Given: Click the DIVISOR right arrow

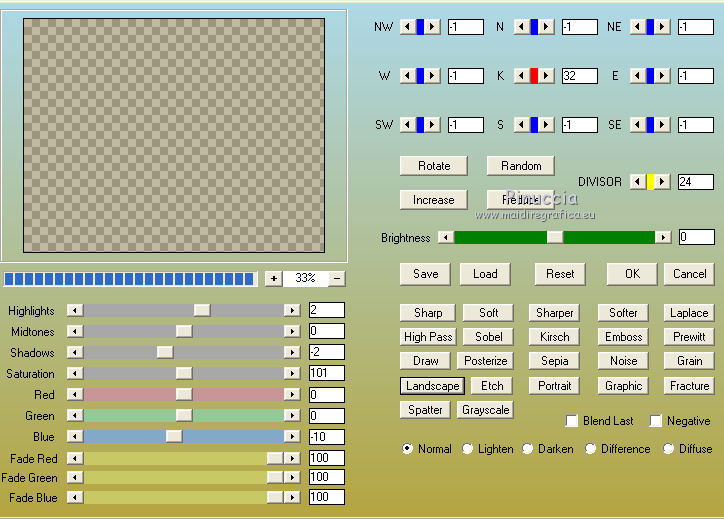Looking at the screenshot, I should pos(662,182).
